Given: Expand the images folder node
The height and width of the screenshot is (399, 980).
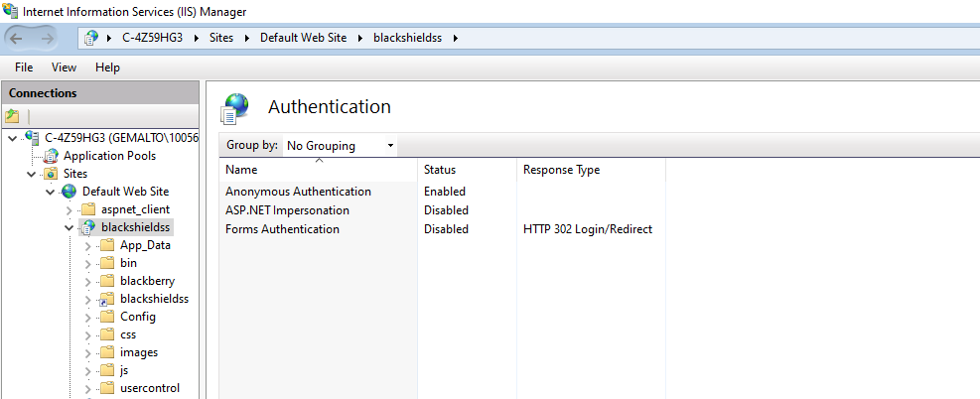Looking at the screenshot, I should (88, 352).
